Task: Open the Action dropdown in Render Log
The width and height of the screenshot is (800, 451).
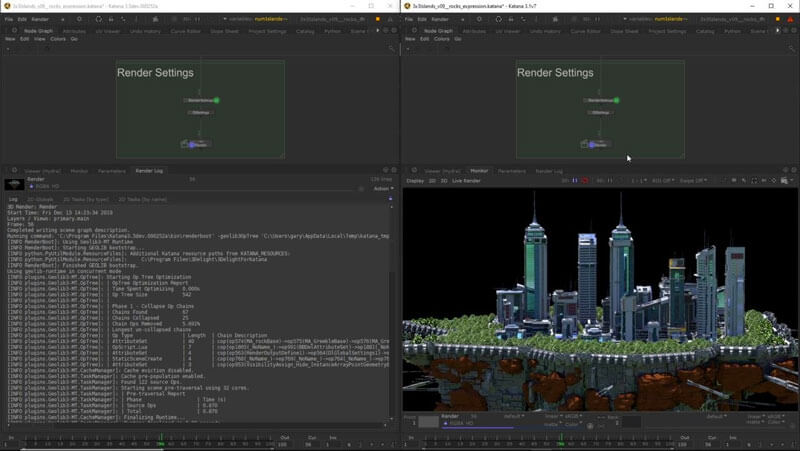Action: tap(383, 188)
